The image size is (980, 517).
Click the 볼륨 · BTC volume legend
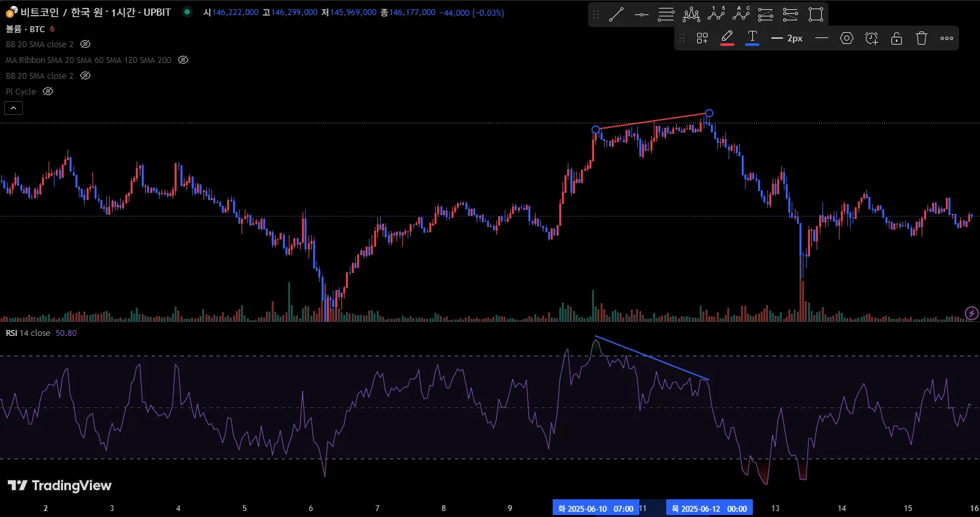click(25, 28)
